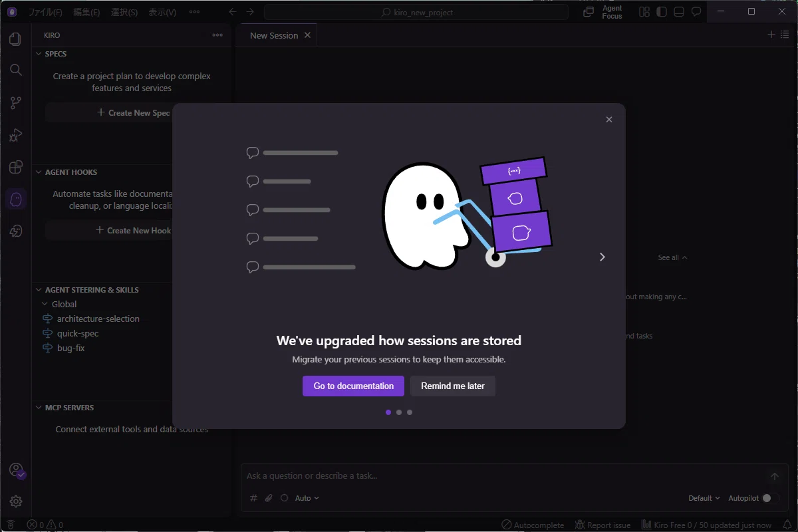Click the Agent Focus button
The image size is (798, 532).
[x=602, y=12]
